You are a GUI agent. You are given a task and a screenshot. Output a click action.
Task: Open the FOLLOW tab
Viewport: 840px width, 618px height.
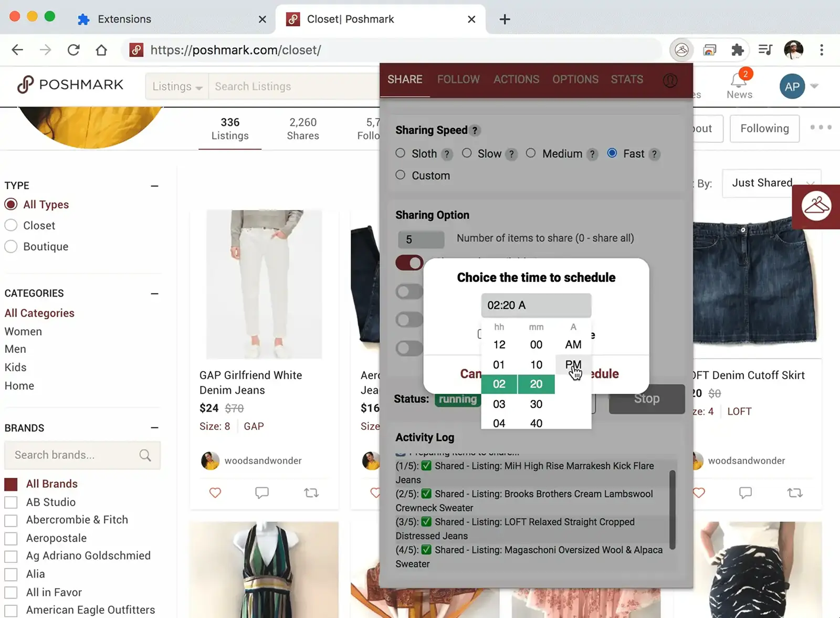coord(458,79)
